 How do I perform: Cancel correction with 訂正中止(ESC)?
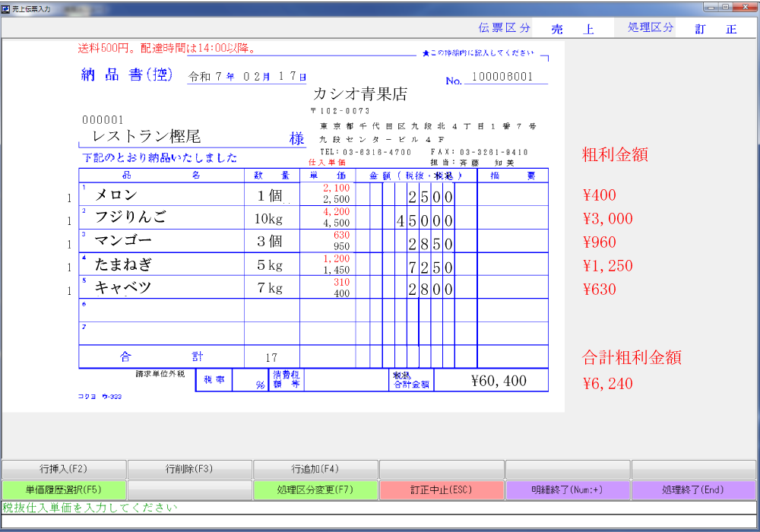(441, 489)
